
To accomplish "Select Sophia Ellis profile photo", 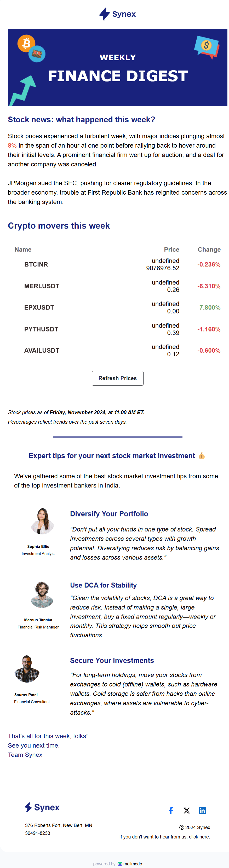I will 43,521.
